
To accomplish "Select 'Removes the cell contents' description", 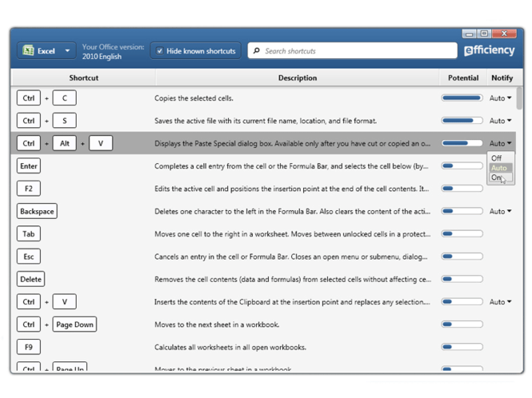I will click(293, 280).
